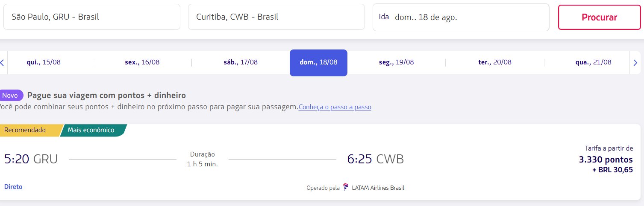
Task: Click the Procurar search button
Action: tap(599, 17)
